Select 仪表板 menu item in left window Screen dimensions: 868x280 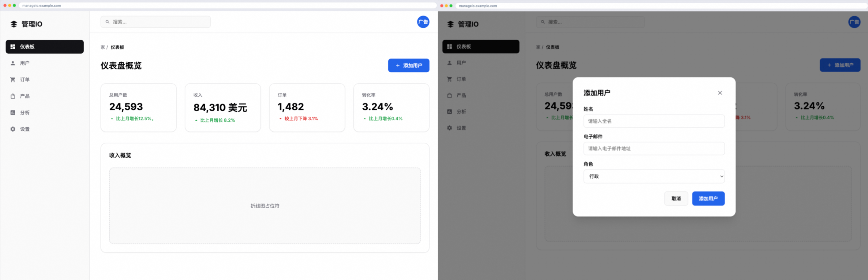pyautogui.click(x=44, y=46)
